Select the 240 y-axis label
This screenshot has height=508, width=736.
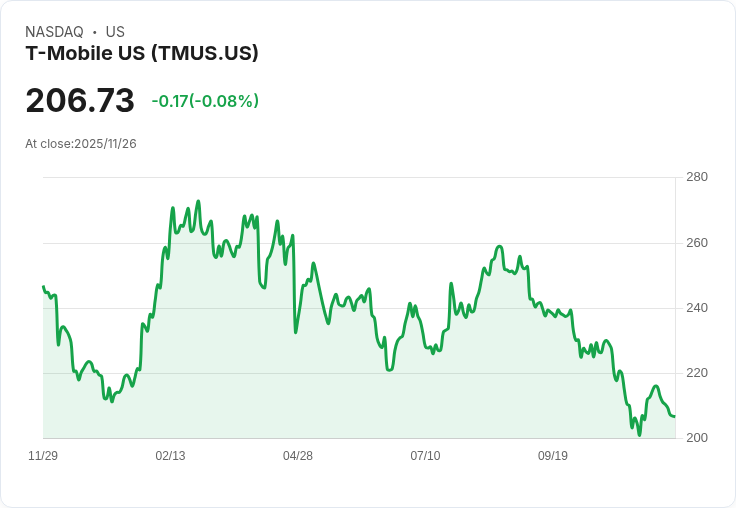pos(696,308)
